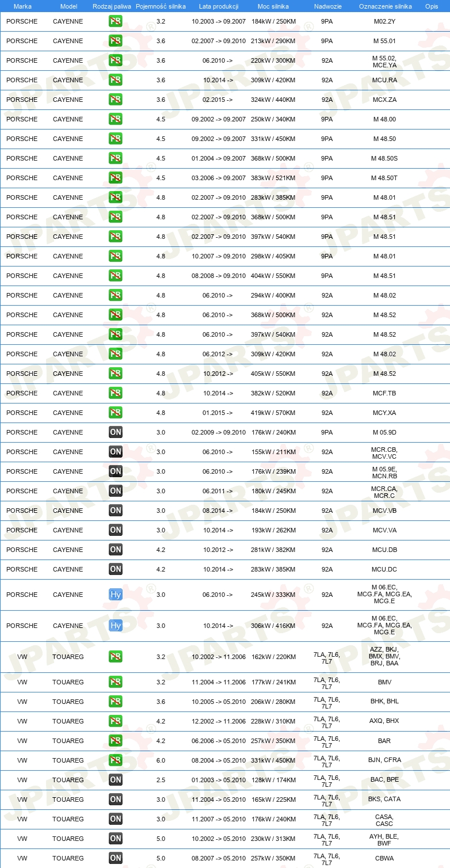Viewport: 450px width, 868px height.
Task: Click the 383kW / 521KM power cell
Action: click(273, 178)
